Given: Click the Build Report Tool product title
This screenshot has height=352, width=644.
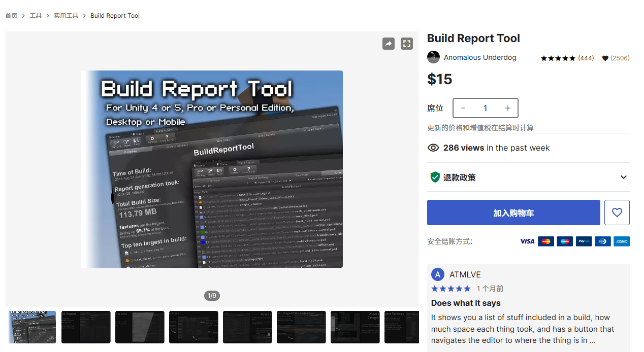Looking at the screenshot, I should coord(473,39).
